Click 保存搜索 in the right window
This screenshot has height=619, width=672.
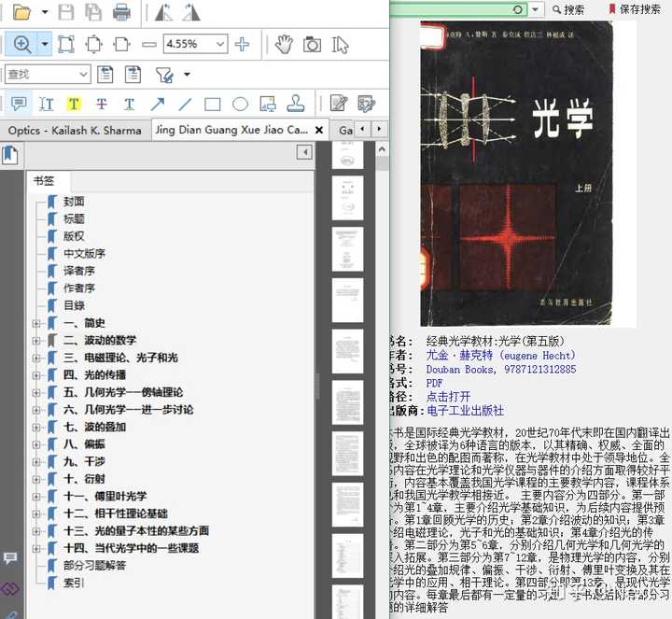pos(635,9)
